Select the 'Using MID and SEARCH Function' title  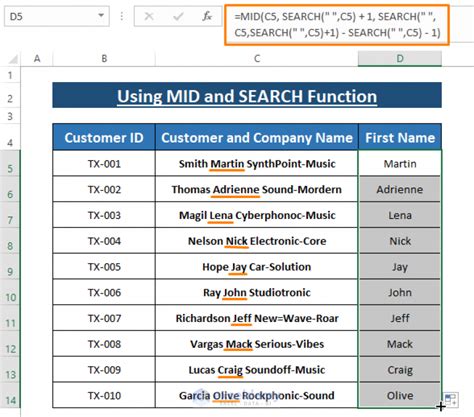click(247, 95)
